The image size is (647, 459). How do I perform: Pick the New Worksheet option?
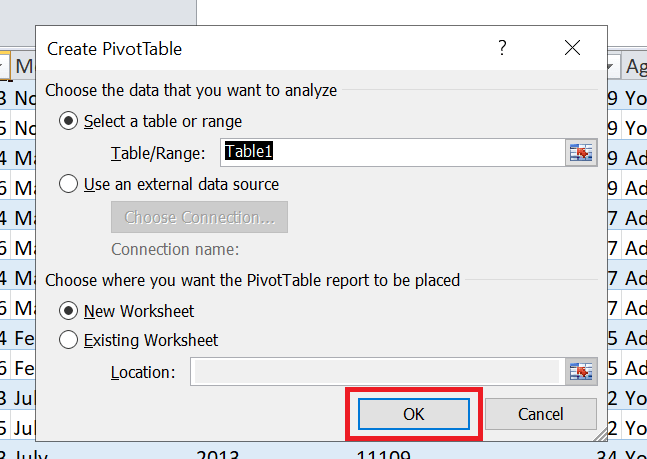[69, 311]
